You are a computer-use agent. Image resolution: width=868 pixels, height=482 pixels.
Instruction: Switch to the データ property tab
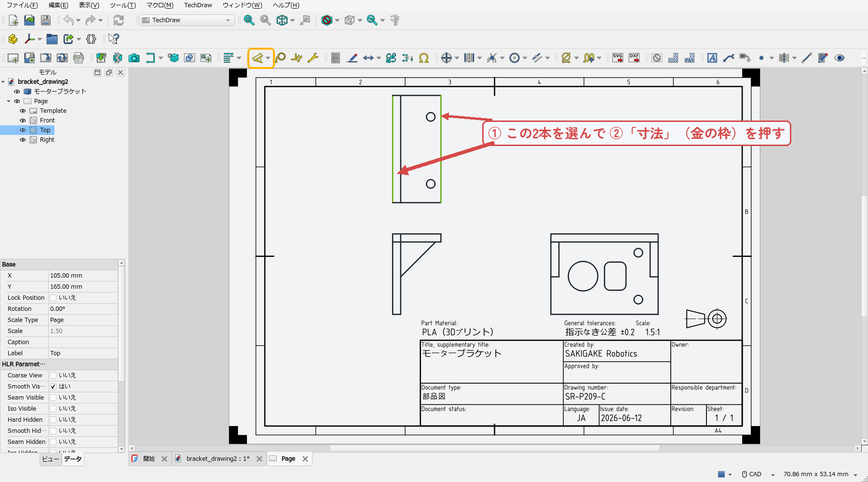73,459
